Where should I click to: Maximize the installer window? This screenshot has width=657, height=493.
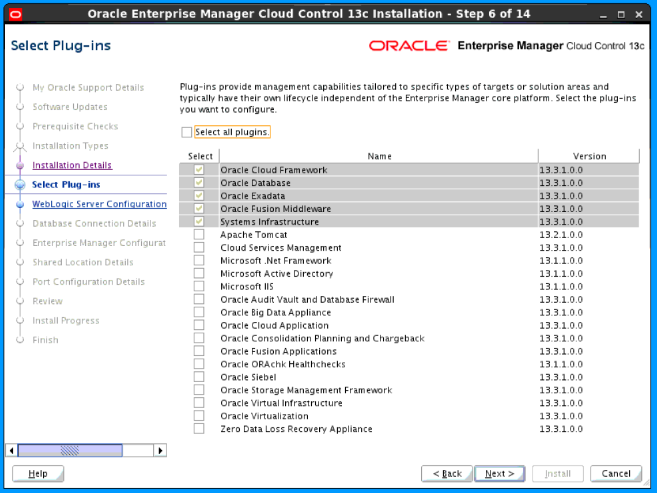(x=621, y=15)
